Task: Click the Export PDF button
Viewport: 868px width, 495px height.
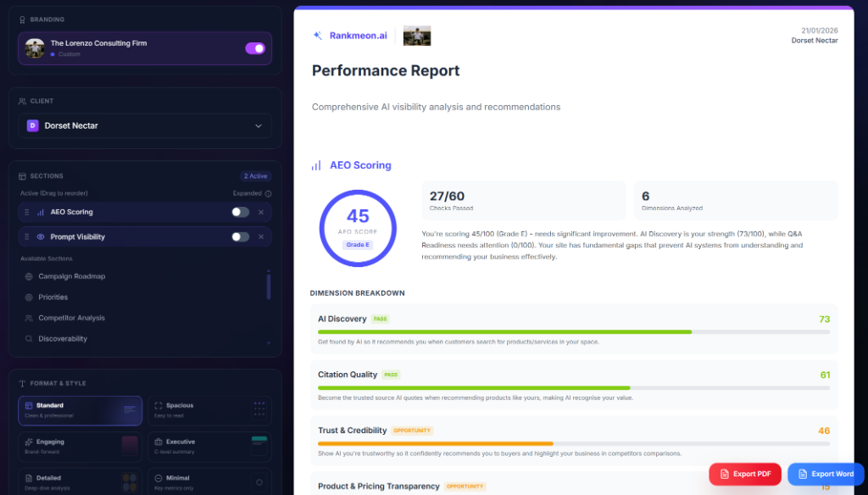Action: tap(744, 474)
